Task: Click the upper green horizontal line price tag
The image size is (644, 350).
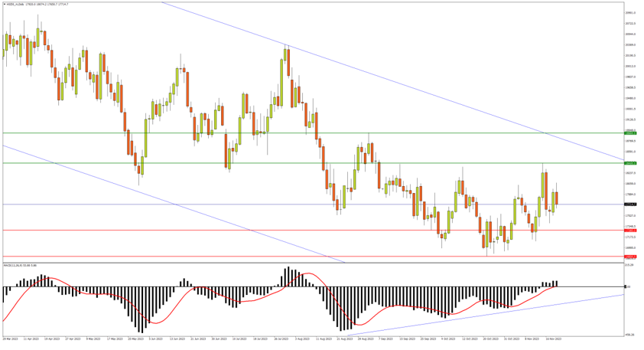Action: 630,133
